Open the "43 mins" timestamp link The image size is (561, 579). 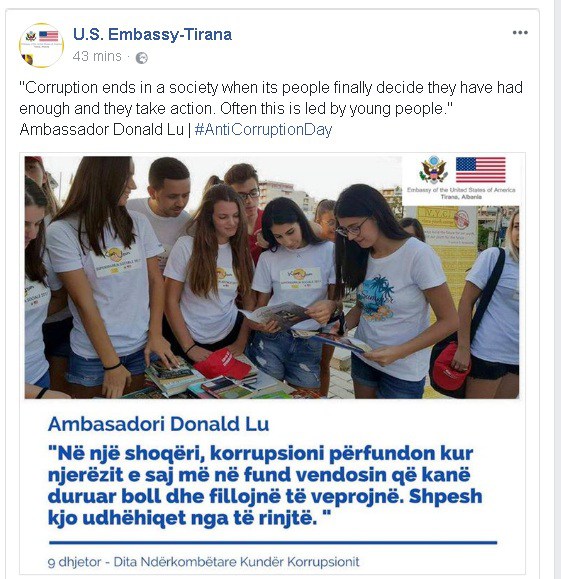click(97, 56)
